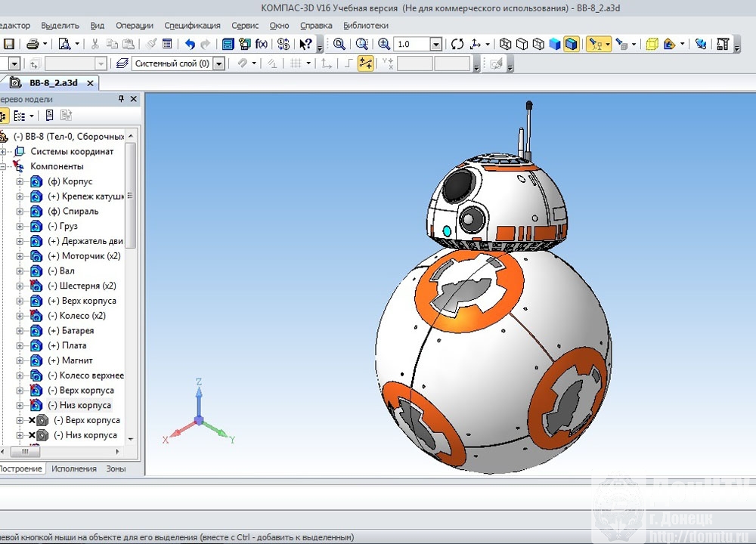The height and width of the screenshot is (544, 756).
Task: Open the Variables f(x) tool
Action: pyautogui.click(x=261, y=45)
